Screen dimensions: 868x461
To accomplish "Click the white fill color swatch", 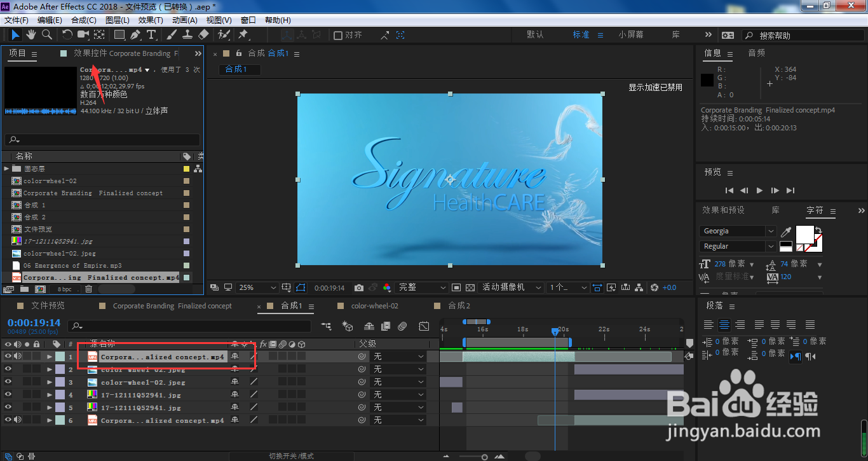I will point(805,235).
